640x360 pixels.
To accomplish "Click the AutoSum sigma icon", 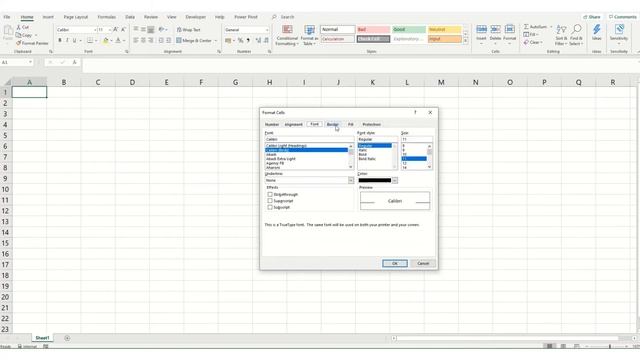I will pyautogui.click(x=526, y=27).
